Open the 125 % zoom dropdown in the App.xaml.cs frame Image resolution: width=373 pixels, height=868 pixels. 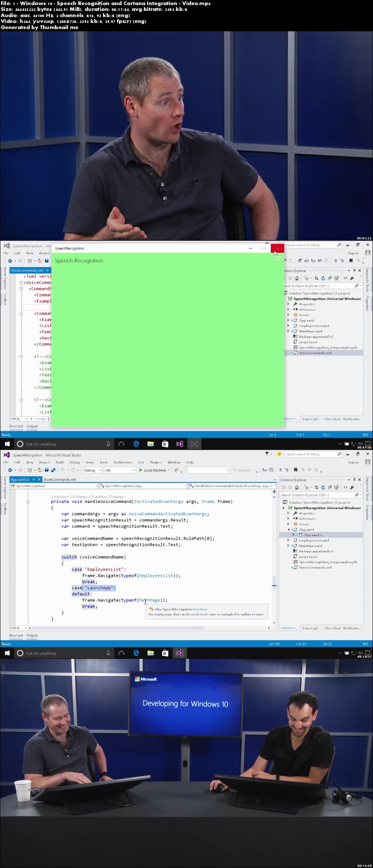pos(25,628)
